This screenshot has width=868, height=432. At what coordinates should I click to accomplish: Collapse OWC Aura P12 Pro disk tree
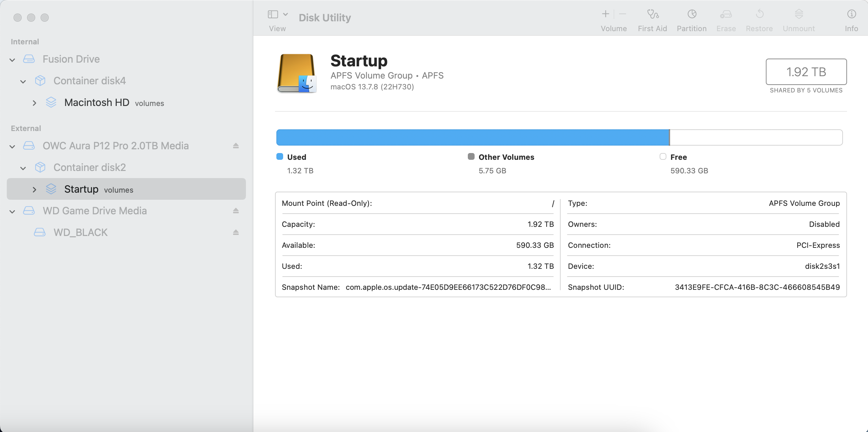13,147
